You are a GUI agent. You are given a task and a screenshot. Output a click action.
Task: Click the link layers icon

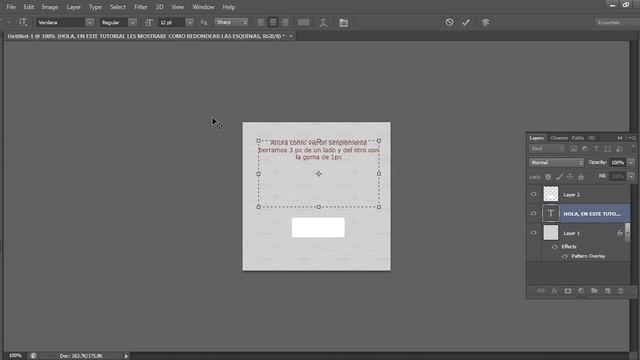[x=541, y=291]
